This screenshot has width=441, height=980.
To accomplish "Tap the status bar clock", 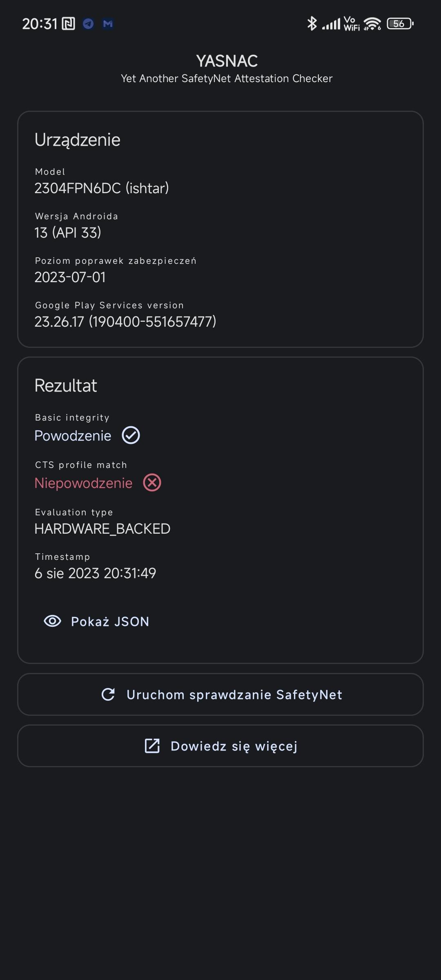I will click(x=40, y=24).
